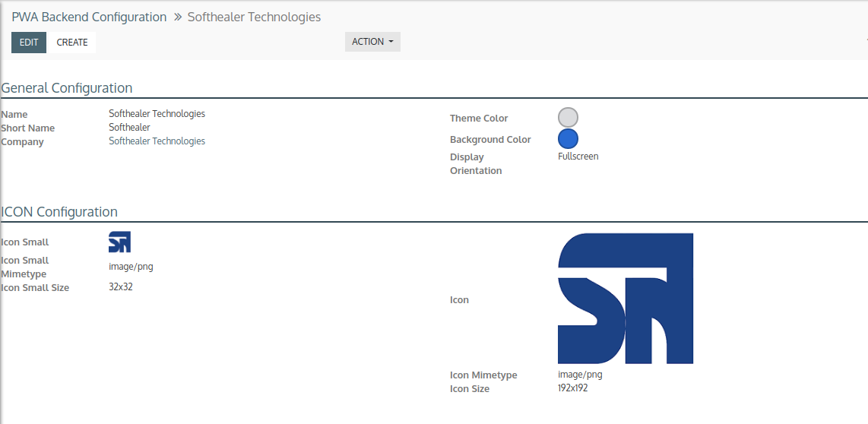Click the Display label
Image resolution: width=868 pixels, height=424 pixels.
pos(467,157)
